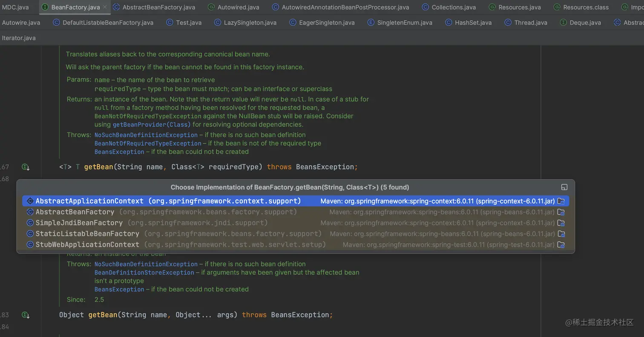Open the Autowired.java tab
Viewport: 644px width, 337px height.
[233, 7]
